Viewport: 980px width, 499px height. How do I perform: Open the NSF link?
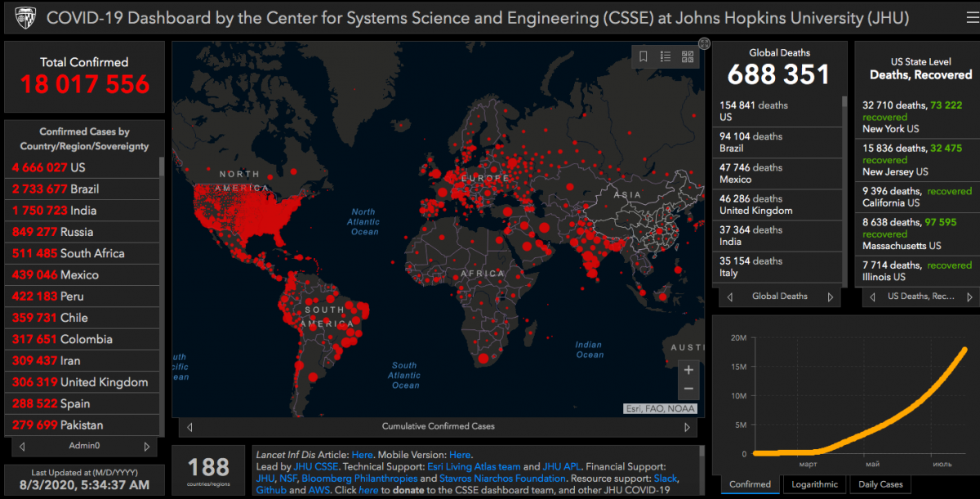click(288, 478)
